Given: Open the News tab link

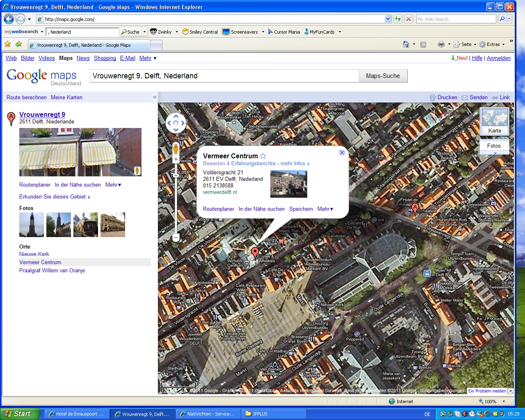Looking at the screenshot, I should click(x=83, y=58).
